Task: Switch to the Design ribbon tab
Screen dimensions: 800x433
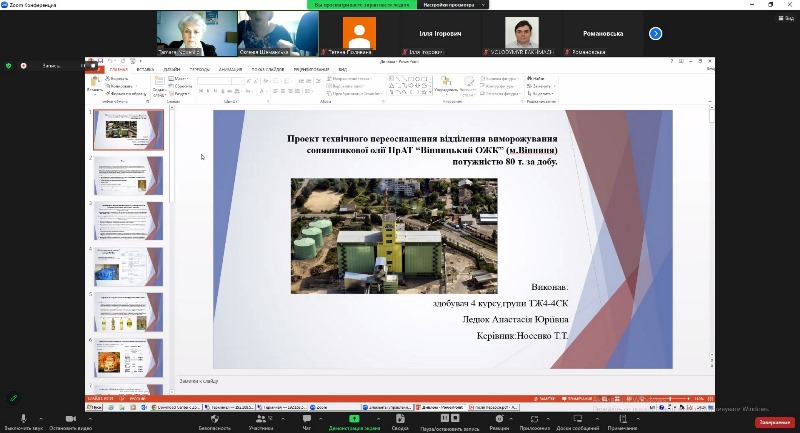Action: pos(172,69)
